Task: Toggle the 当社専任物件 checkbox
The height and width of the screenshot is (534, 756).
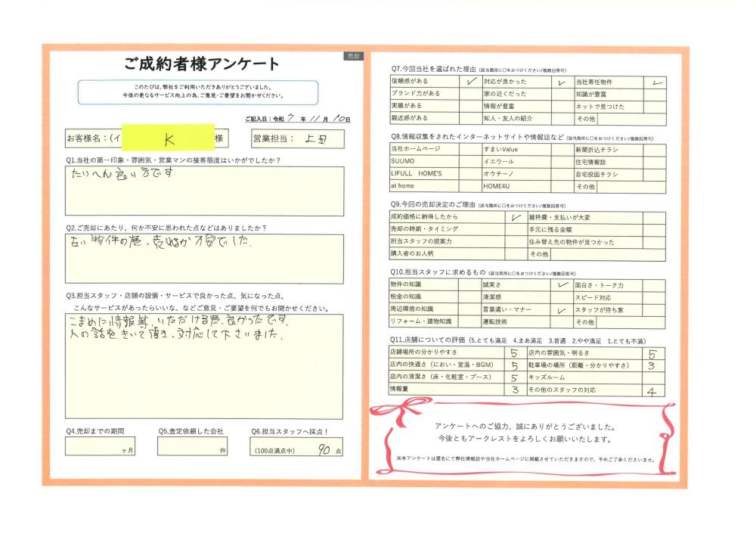Action: coord(655,82)
